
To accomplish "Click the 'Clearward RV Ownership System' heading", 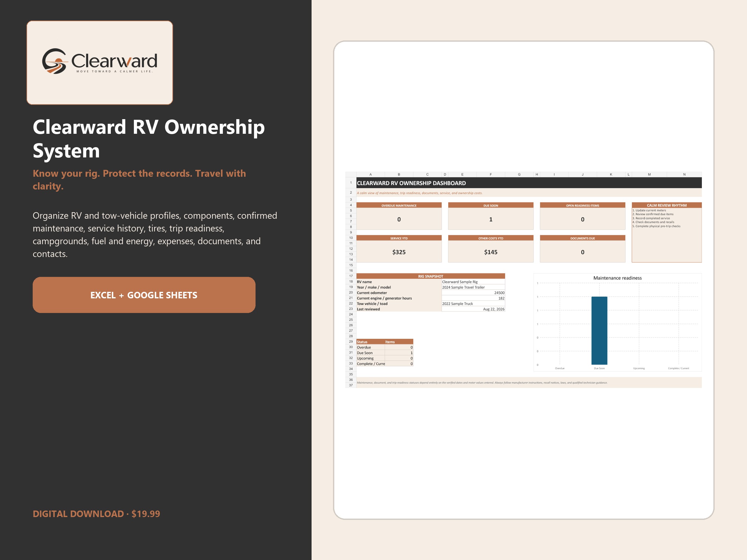I will (148, 138).
